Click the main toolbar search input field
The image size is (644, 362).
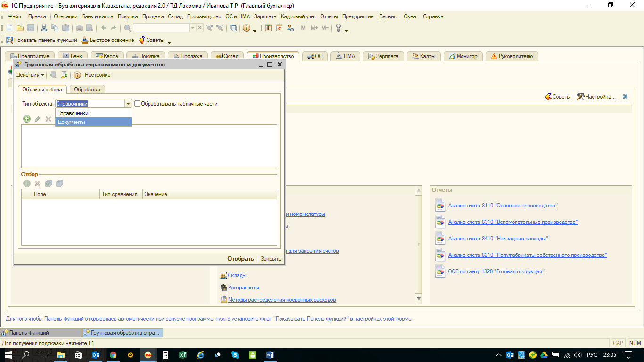161,28
